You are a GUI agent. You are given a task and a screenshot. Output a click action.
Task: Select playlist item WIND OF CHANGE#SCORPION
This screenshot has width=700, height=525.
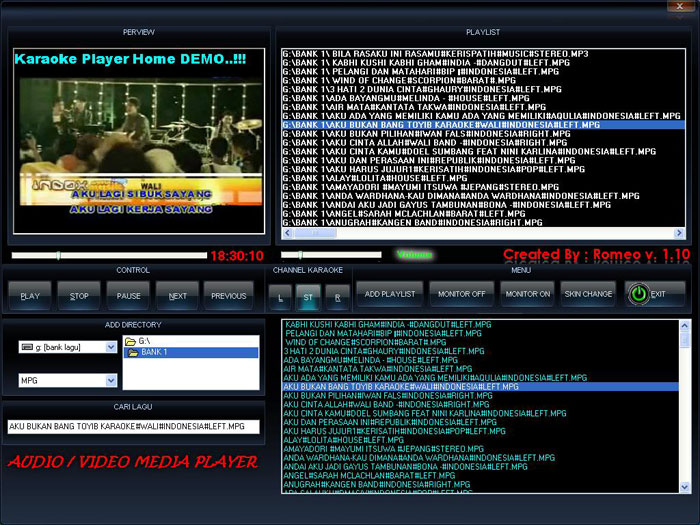pos(483,80)
